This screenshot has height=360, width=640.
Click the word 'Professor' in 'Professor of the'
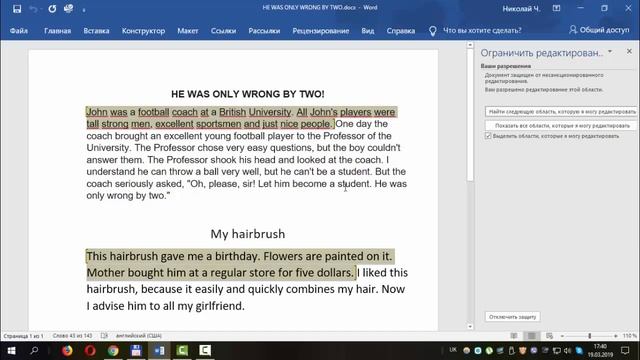click(x=343, y=136)
